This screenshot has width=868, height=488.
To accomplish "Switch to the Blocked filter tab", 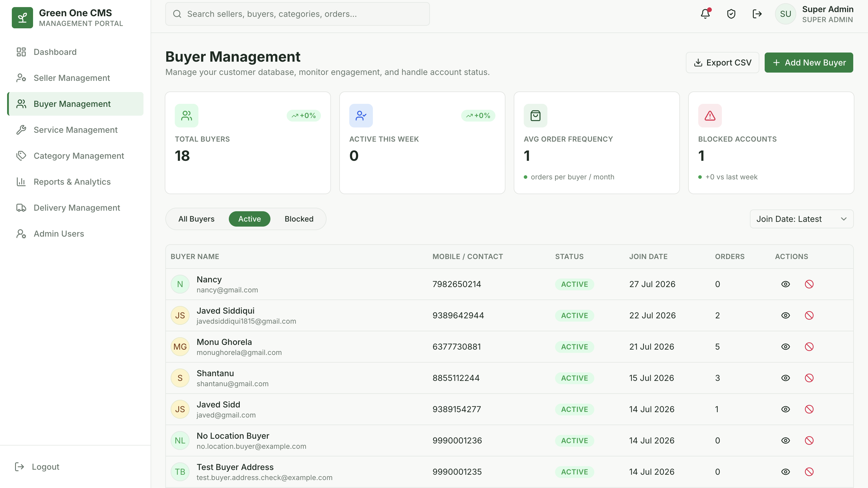I will coord(299,219).
